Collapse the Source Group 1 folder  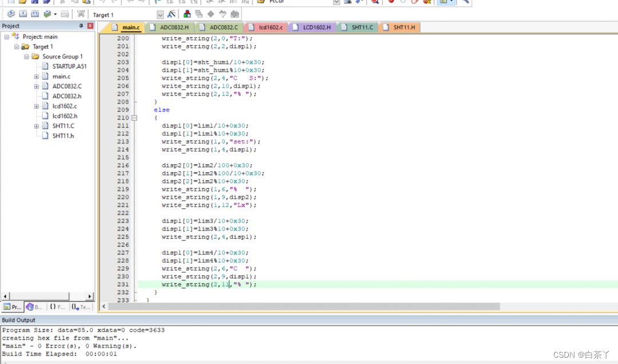pyautogui.click(x=27, y=57)
